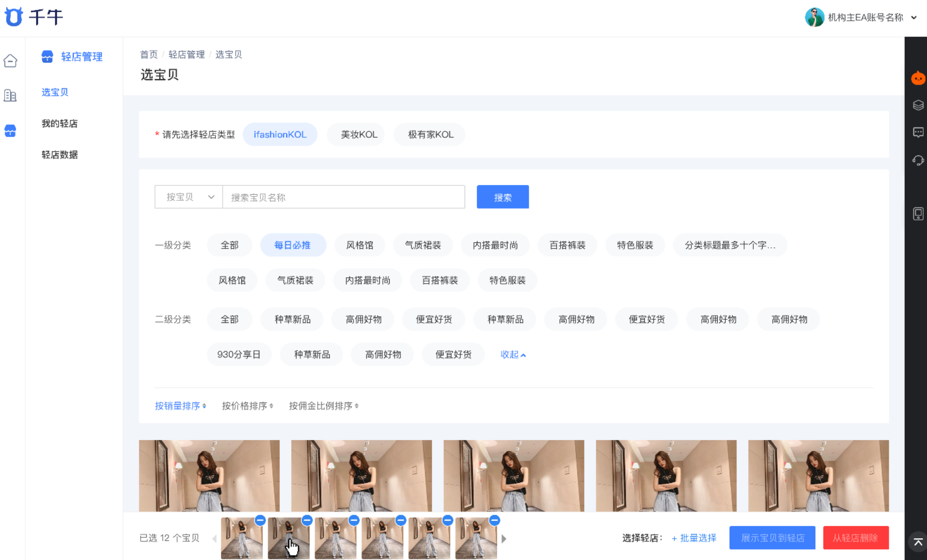Image resolution: width=927 pixels, height=560 pixels.
Task: Open the home icon in the left rail
Action: point(10,61)
